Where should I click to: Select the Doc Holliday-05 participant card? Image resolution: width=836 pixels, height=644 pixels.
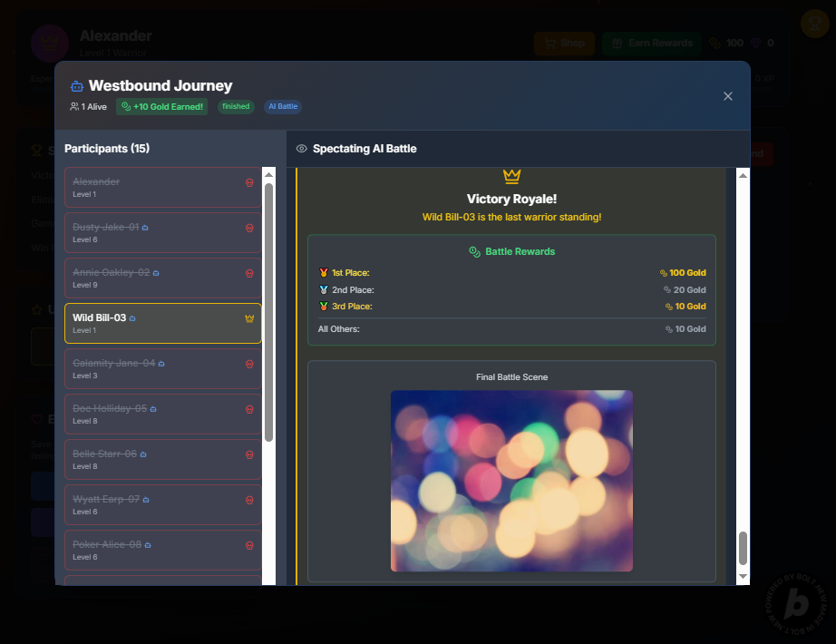(x=162, y=414)
